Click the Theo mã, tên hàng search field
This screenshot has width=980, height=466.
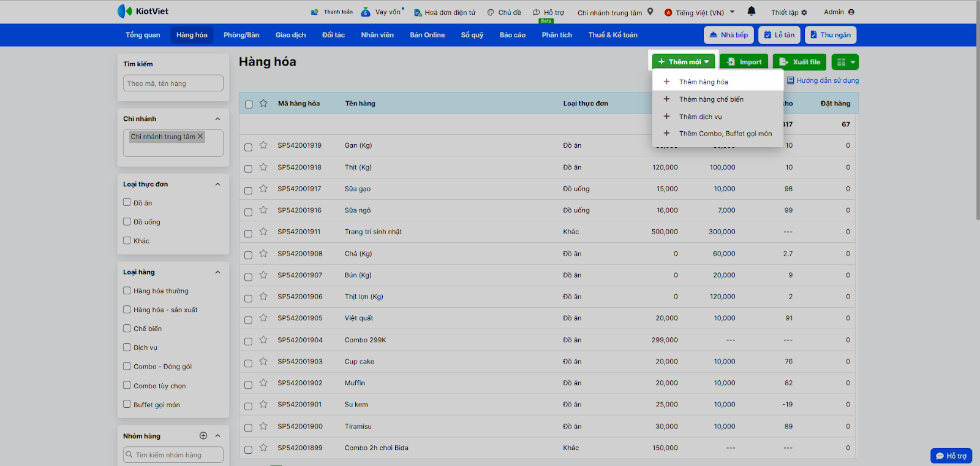[173, 83]
